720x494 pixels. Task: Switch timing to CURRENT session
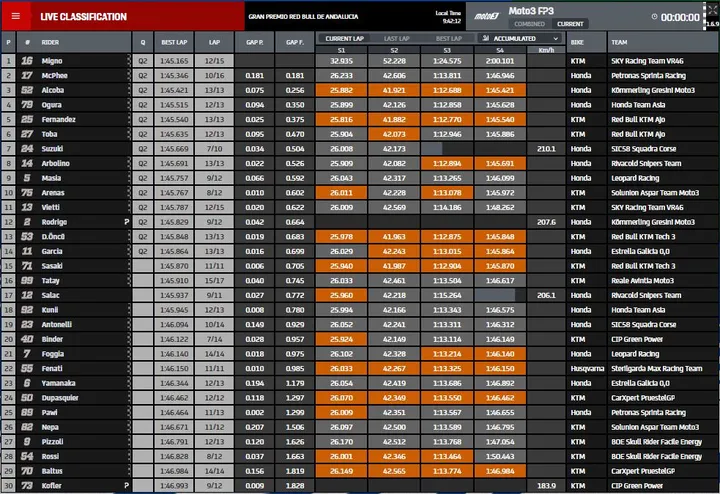(570, 24)
